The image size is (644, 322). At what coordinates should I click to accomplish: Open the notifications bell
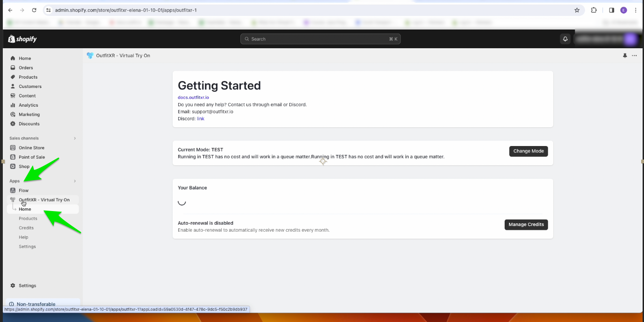(x=565, y=39)
